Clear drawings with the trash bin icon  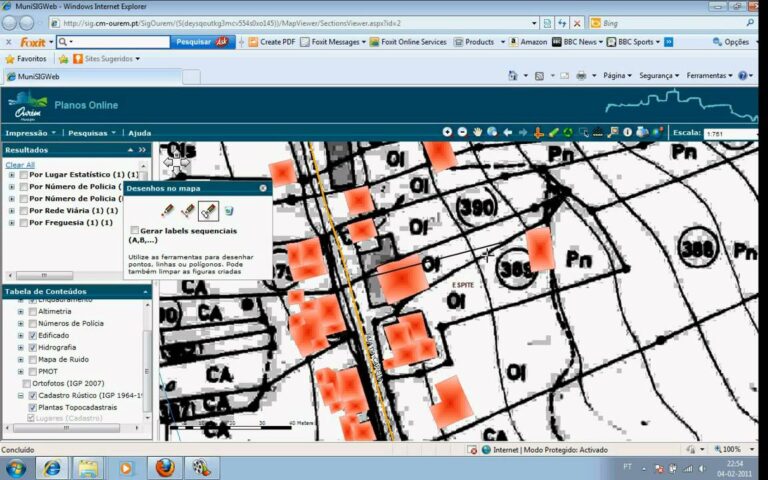click(229, 211)
